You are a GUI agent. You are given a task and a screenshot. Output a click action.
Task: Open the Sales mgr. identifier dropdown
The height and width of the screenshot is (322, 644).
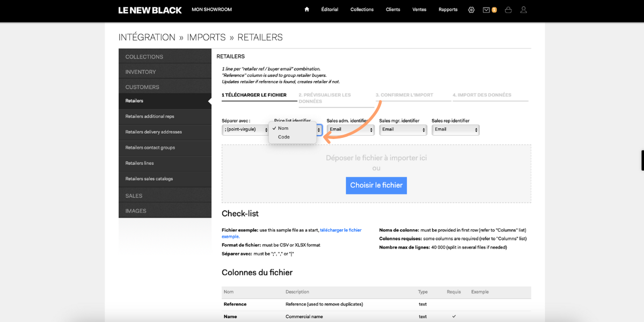[x=403, y=129]
